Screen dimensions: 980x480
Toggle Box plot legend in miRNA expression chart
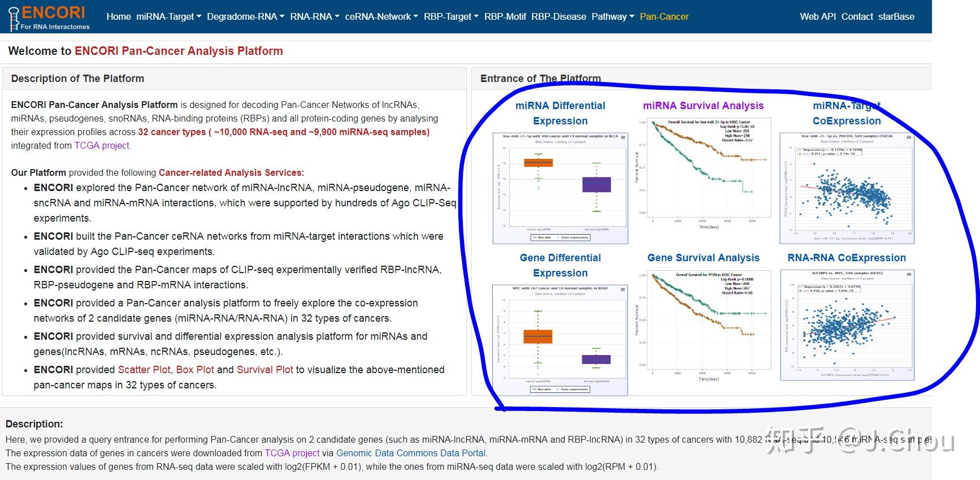coord(542,237)
